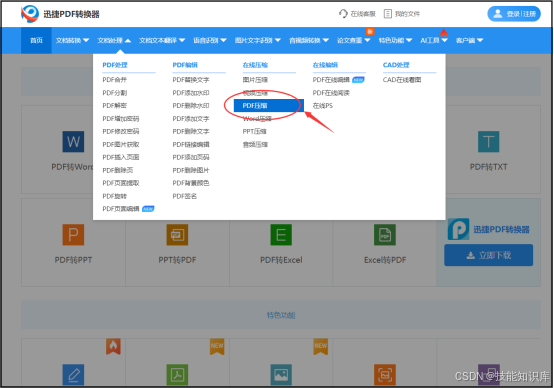Open the AI工具 dropdown
Viewport: 554px width, 388px height.
[434, 40]
